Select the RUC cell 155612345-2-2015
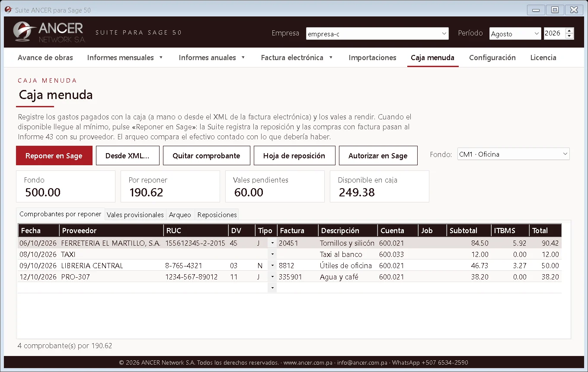Viewport: 588px width, 372px height. click(195, 243)
